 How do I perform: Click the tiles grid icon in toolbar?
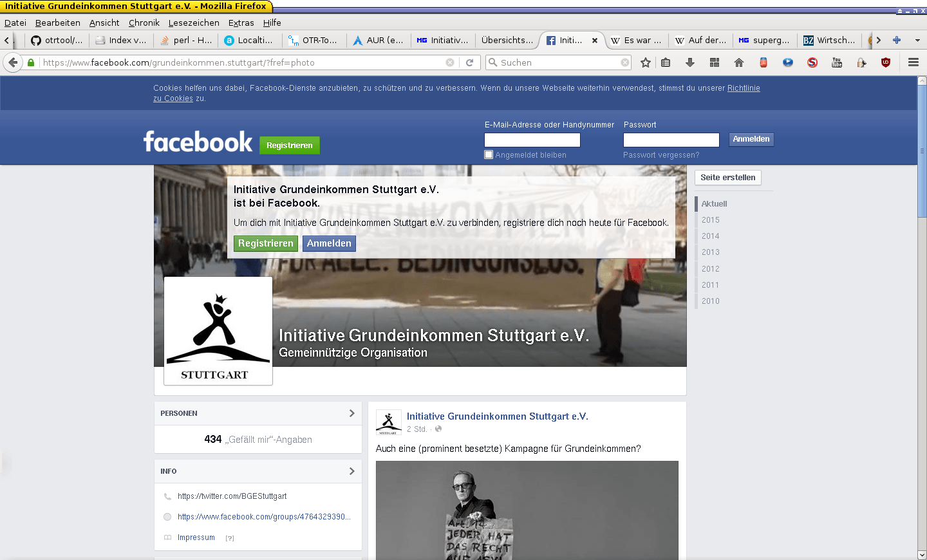pyautogui.click(x=715, y=62)
